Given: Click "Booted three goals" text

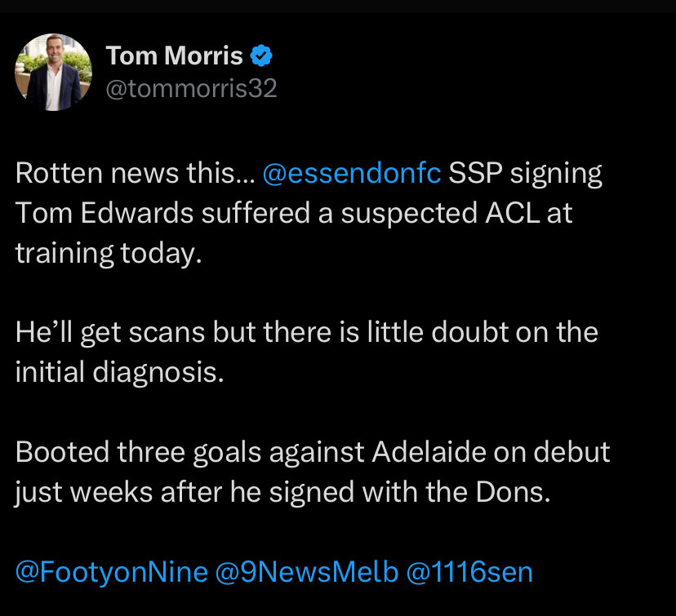Looking at the screenshot, I should point(139,452).
